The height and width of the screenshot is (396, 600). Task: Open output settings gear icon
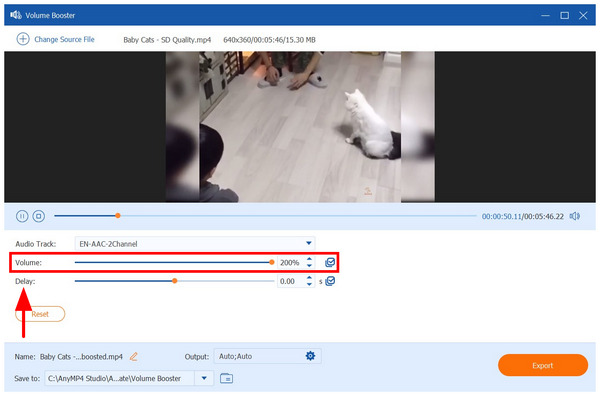pyautogui.click(x=310, y=356)
